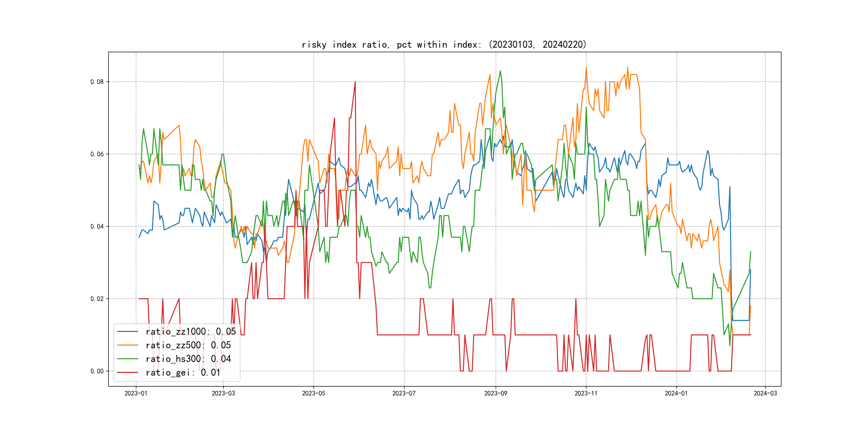Screen dimensions: 868x434
Task: Click the 2024-03 x-axis tick label
Action: [x=765, y=393]
